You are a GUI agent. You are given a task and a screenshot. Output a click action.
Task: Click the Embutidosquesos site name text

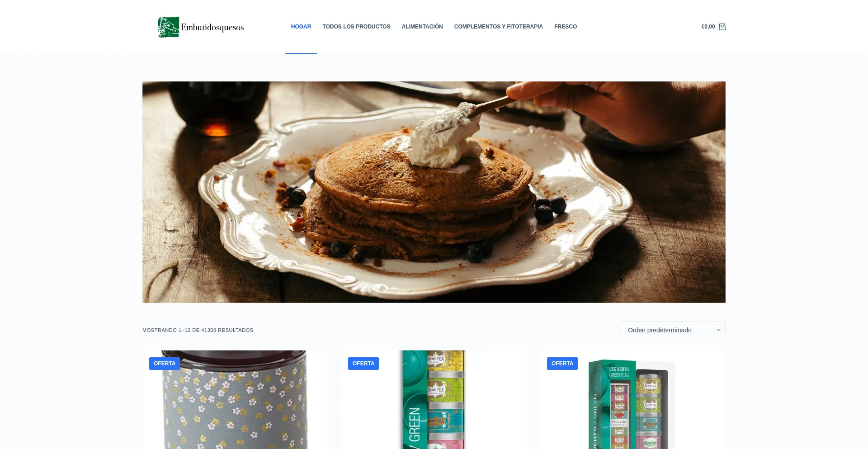click(x=212, y=28)
